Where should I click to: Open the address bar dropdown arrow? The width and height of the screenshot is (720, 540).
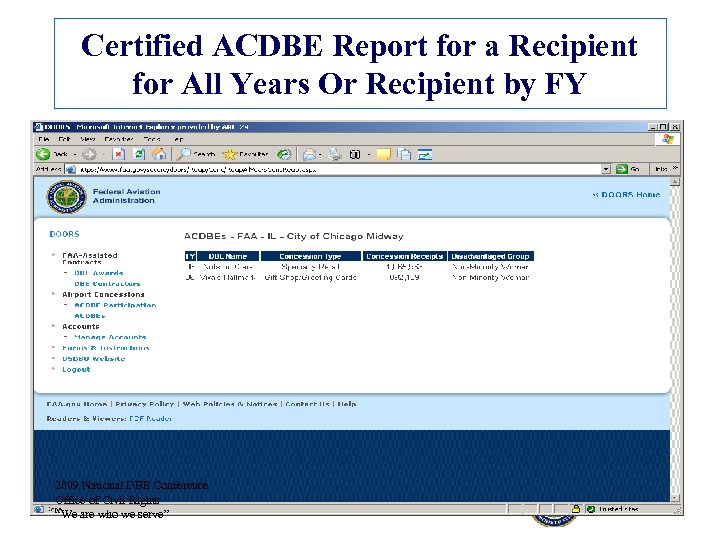606,169
